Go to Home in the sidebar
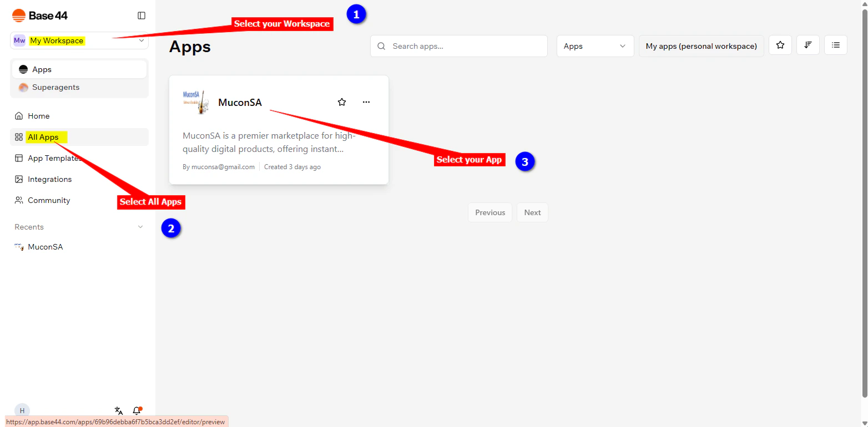 coord(79,116)
